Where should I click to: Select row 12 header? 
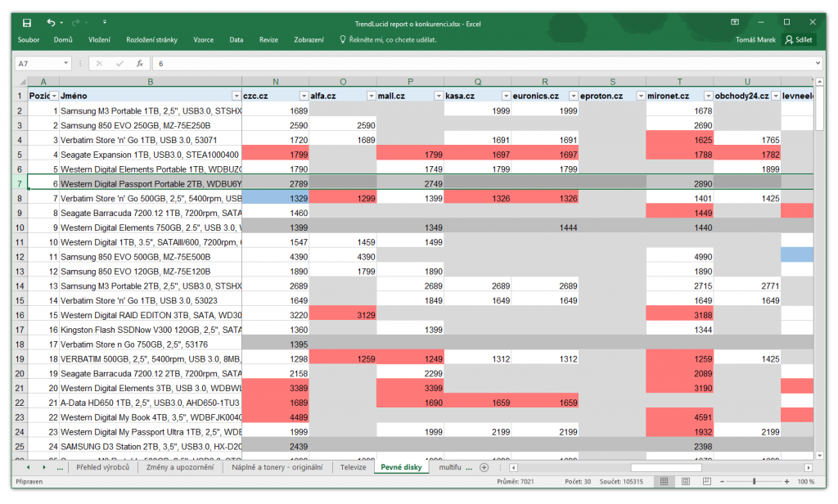tap(20, 257)
